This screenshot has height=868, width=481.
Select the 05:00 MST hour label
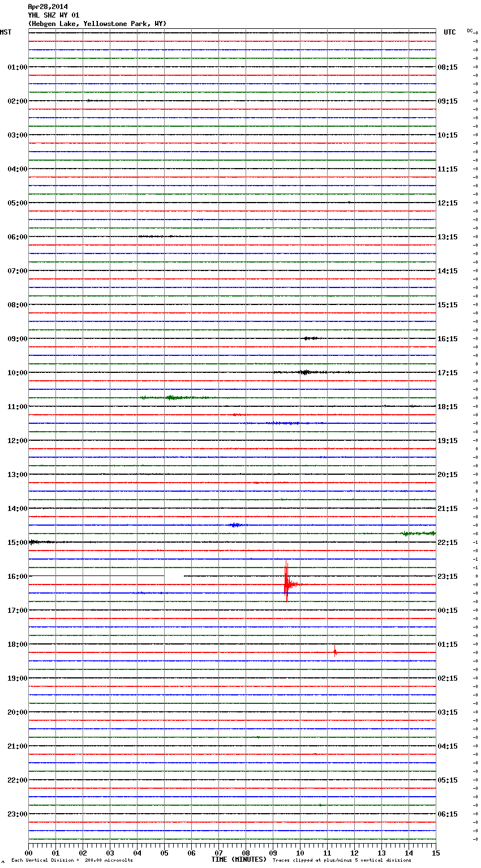point(17,203)
